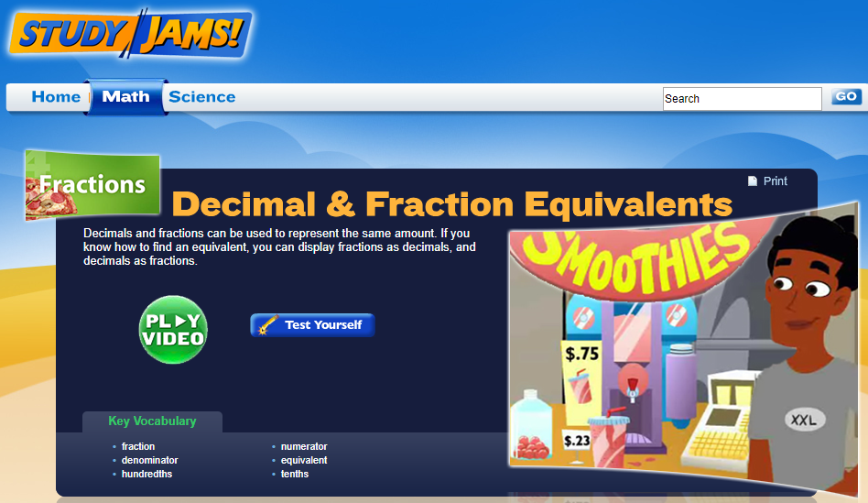Select the Math tab

[125, 97]
